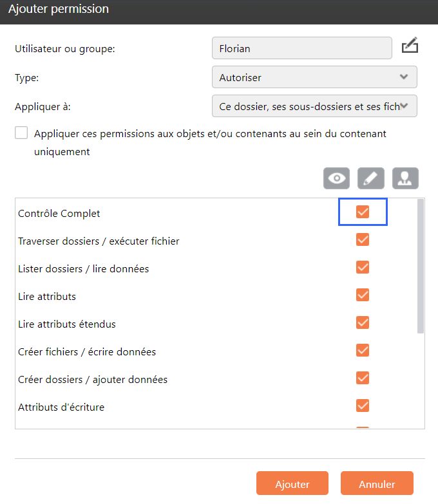Viewport: 438px width, 504px height.
Task: Enable Appliquer ces permissions au contenant uniquement
Action: coord(22,133)
